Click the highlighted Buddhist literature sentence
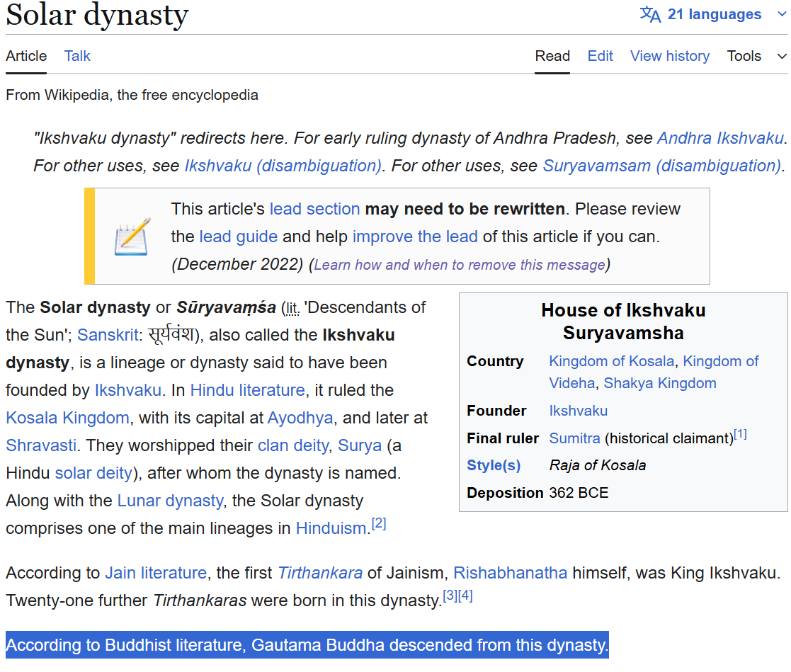Viewport: 791px width, 672px height. pyautogui.click(x=307, y=645)
